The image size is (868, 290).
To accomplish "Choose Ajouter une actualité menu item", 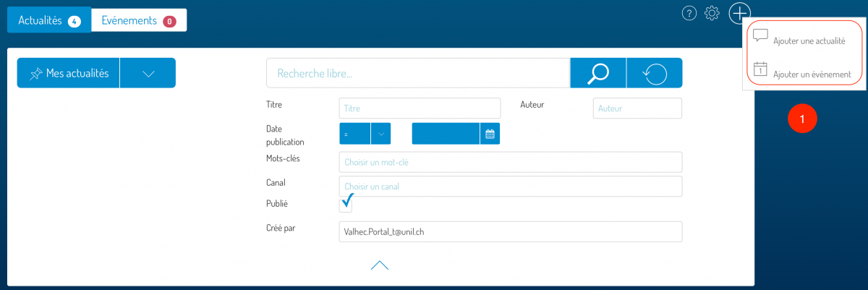I will pos(809,41).
